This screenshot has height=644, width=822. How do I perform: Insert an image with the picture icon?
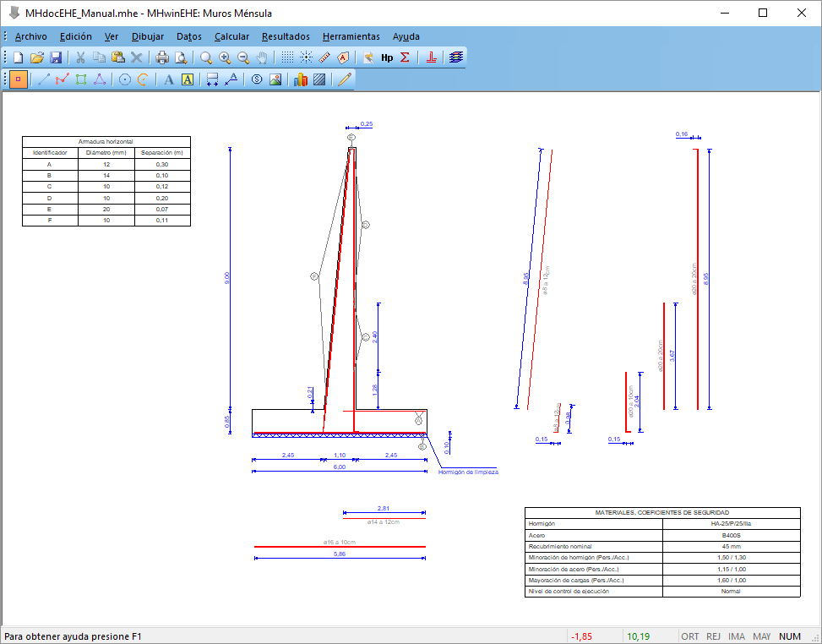[275, 79]
